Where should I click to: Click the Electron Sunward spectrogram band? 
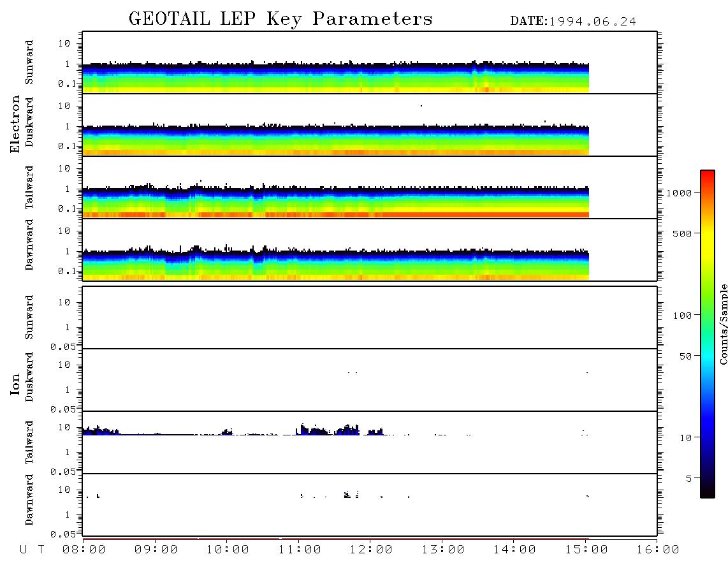tap(336, 78)
